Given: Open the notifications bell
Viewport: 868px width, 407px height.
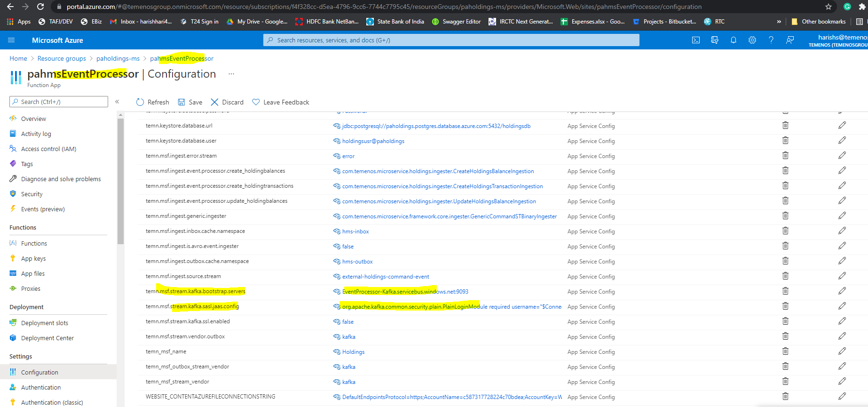Looking at the screenshot, I should [x=734, y=40].
